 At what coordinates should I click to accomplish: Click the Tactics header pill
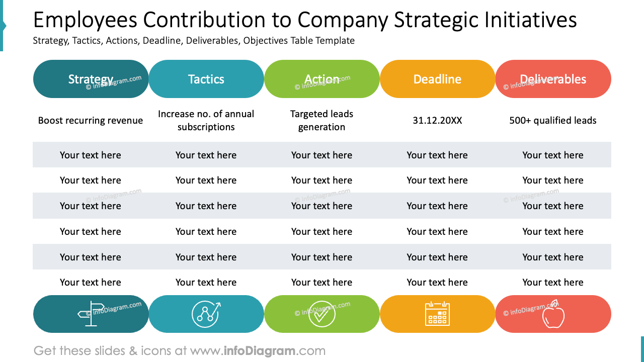tap(206, 79)
